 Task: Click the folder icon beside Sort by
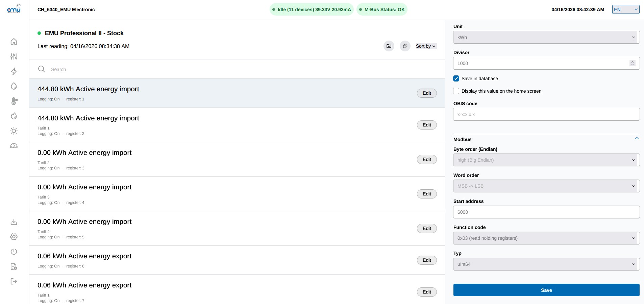(389, 46)
